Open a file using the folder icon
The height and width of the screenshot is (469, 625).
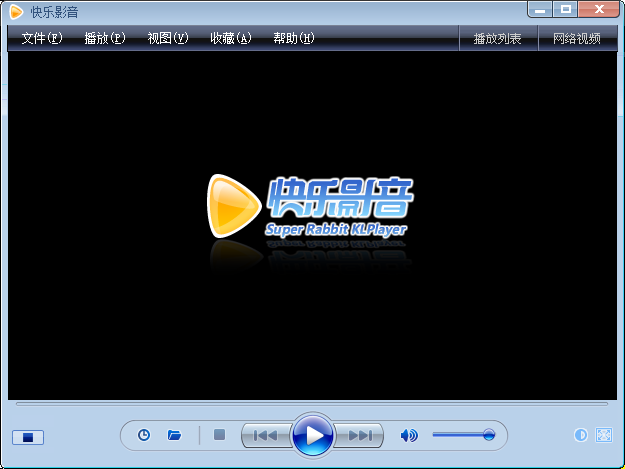coord(174,435)
